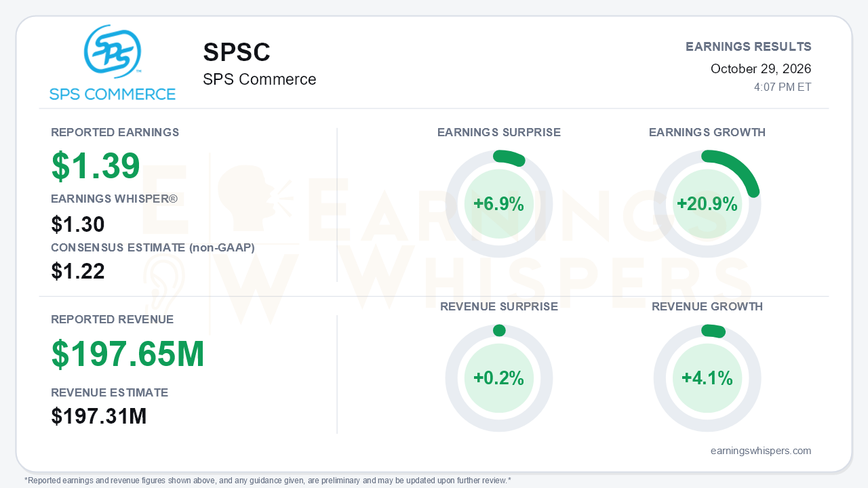Select revenue estimate value $197.31M
Viewport: 868px width, 488px height.
tap(99, 416)
